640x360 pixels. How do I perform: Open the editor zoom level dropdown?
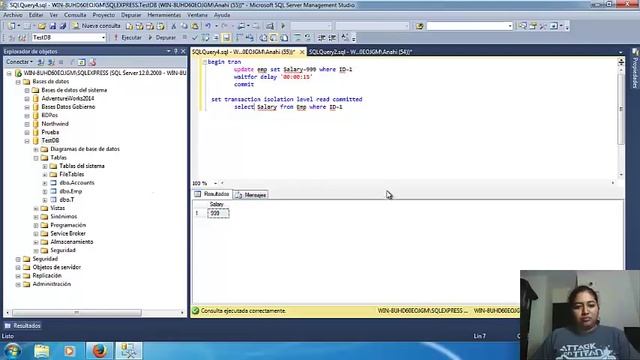click(x=215, y=183)
